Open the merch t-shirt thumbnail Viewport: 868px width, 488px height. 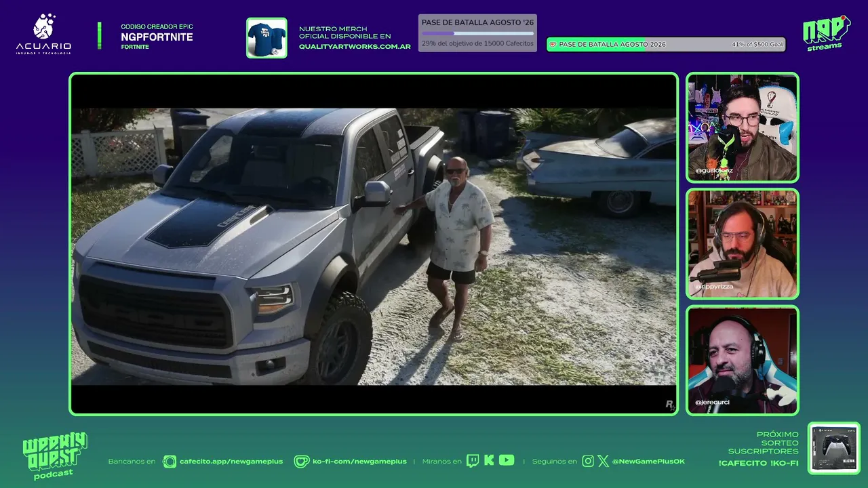pos(267,38)
